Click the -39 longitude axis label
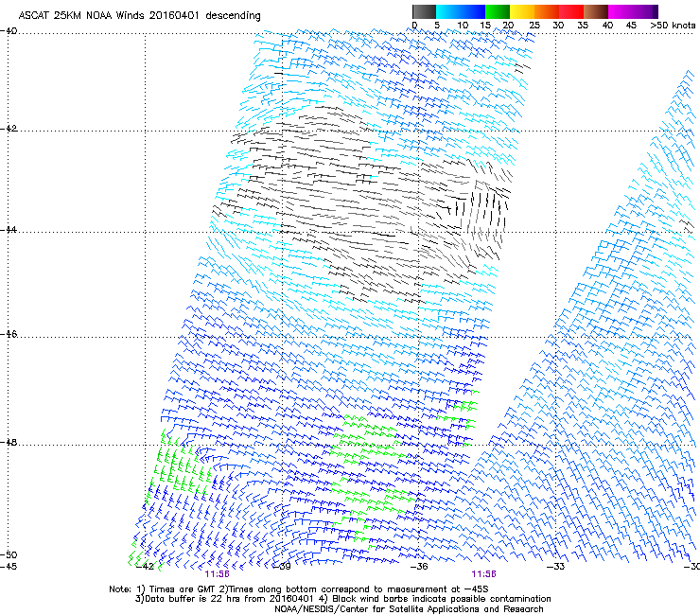 (282, 567)
